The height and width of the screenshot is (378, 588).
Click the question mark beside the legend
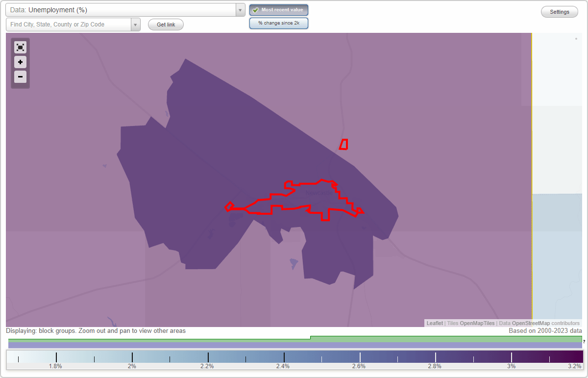(x=584, y=342)
